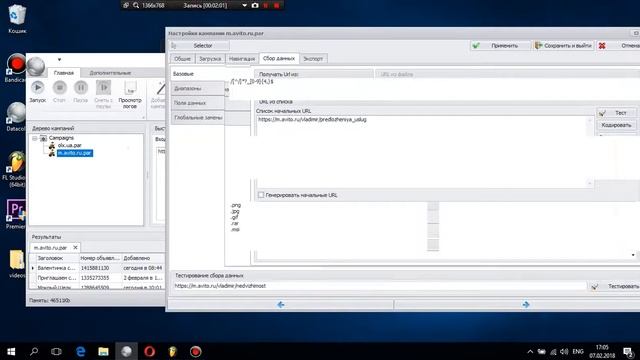Open Datacol desktop shortcut
Screen dimensions: 640x360
point(16,117)
